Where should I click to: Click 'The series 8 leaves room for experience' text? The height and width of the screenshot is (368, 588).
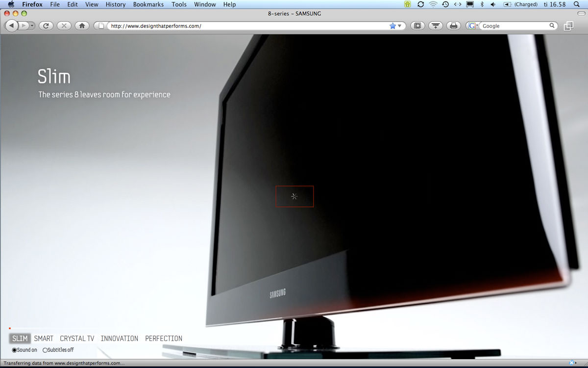[104, 94]
